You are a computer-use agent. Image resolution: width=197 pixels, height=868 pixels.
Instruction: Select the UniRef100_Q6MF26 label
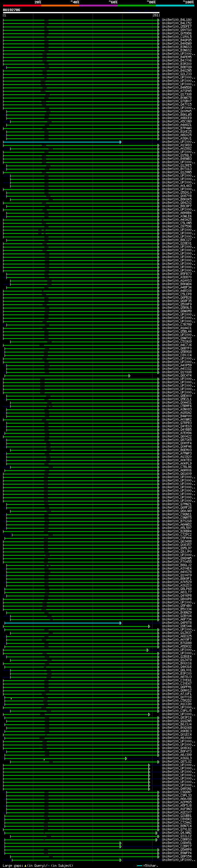tap(177, 508)
